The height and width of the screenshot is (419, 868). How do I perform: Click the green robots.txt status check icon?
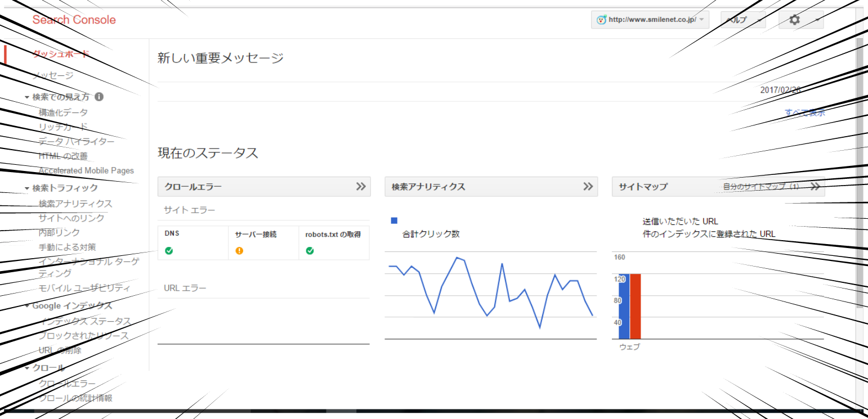point(310,251)
